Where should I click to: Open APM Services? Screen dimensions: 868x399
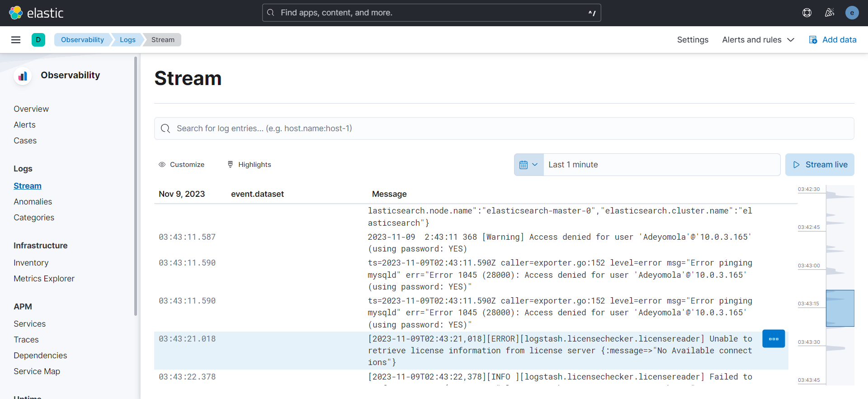(x=29, y=324)
